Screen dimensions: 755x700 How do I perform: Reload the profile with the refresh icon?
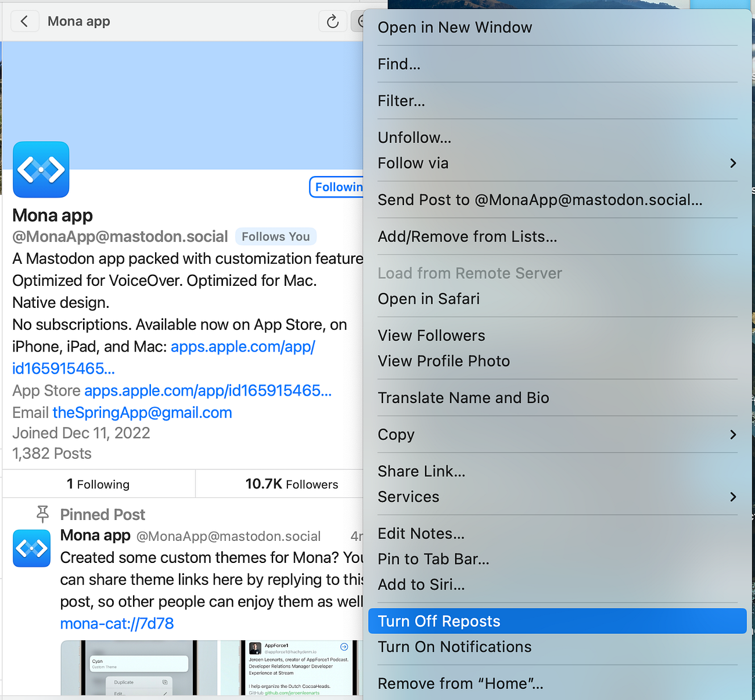(x=333, y=21)
